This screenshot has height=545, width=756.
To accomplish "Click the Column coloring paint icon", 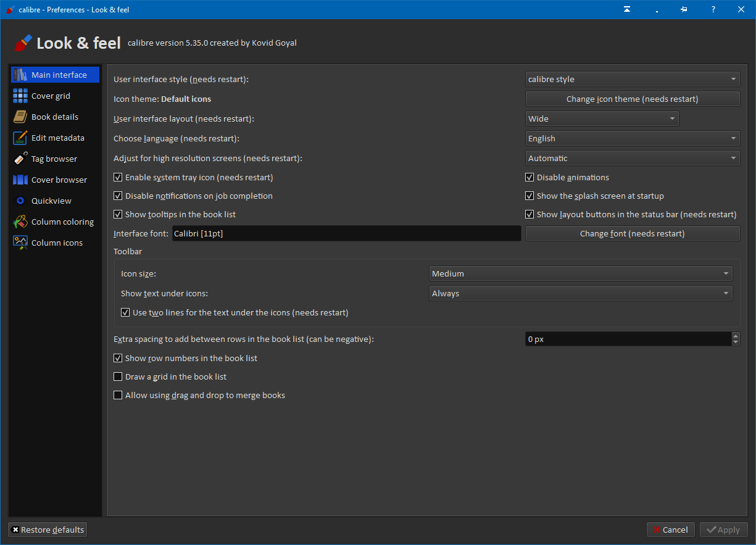I will tap(20, 222).
